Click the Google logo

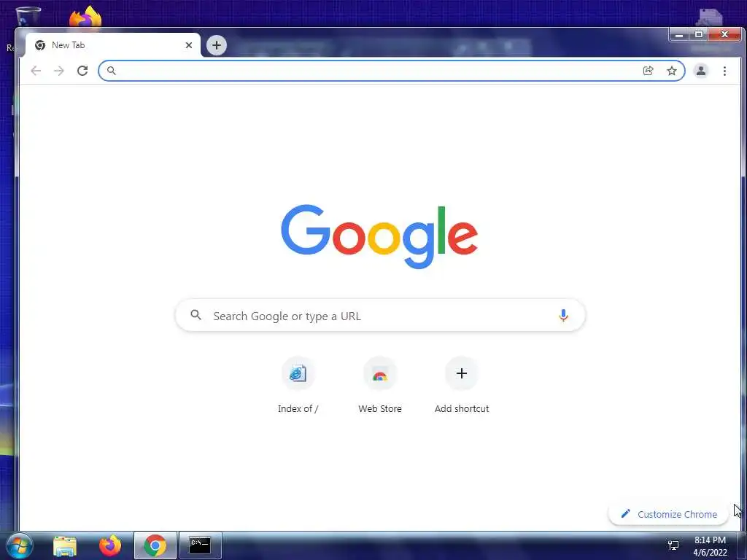[x=379, y=236]
